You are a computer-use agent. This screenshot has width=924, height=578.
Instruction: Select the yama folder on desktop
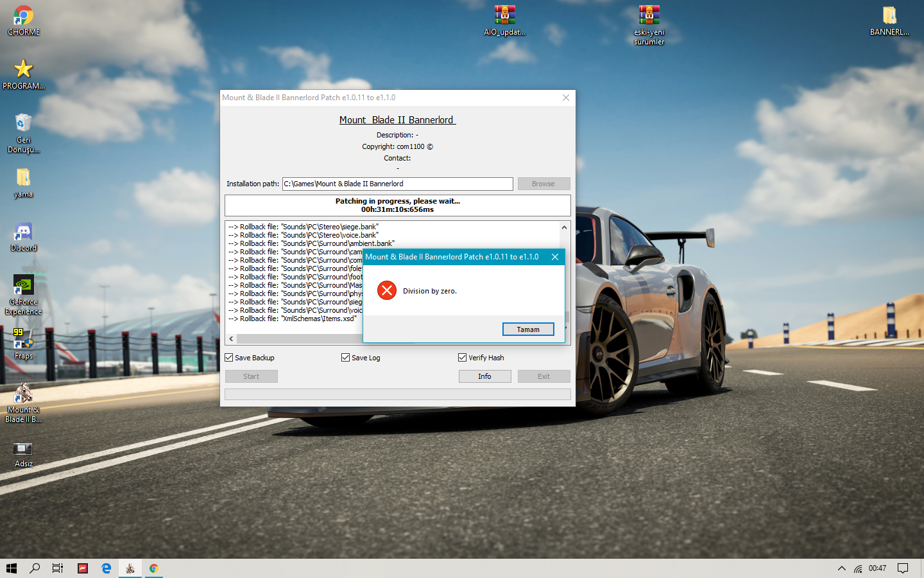[24, 183]
